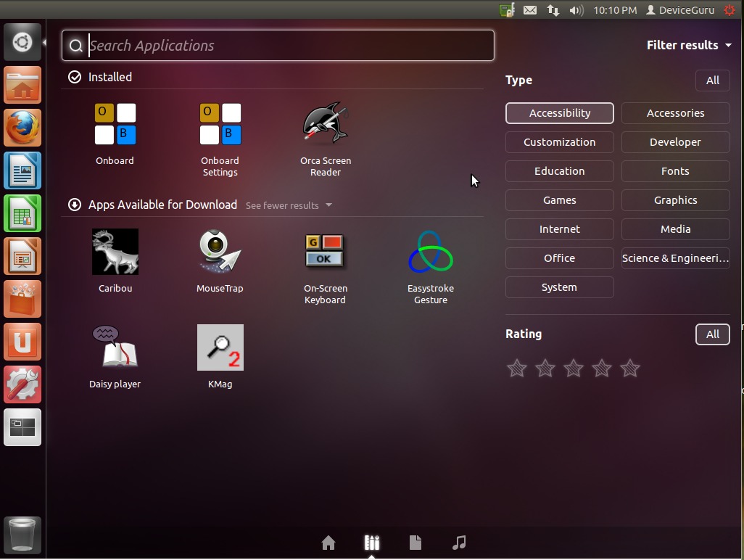
Task: Select the Daisy player app
Action: tap(115, 357)
